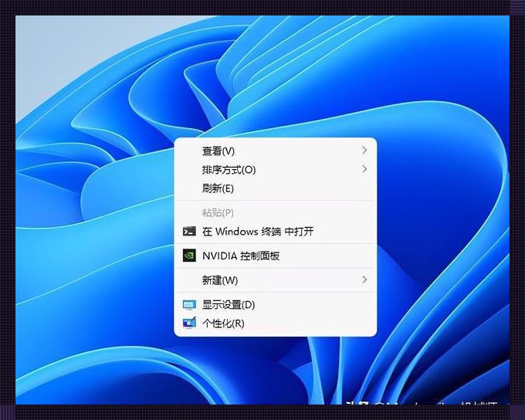
Task: Open NVIDIA 控制面板 from the context menu
Action: (275, 256)
